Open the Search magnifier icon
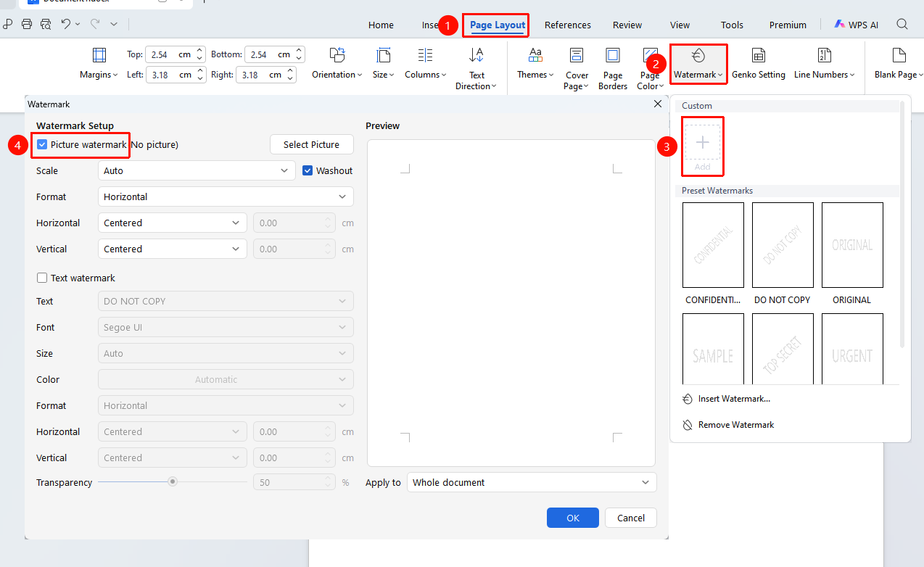Viewport: 924px width, 567px height. pos(902,25)
